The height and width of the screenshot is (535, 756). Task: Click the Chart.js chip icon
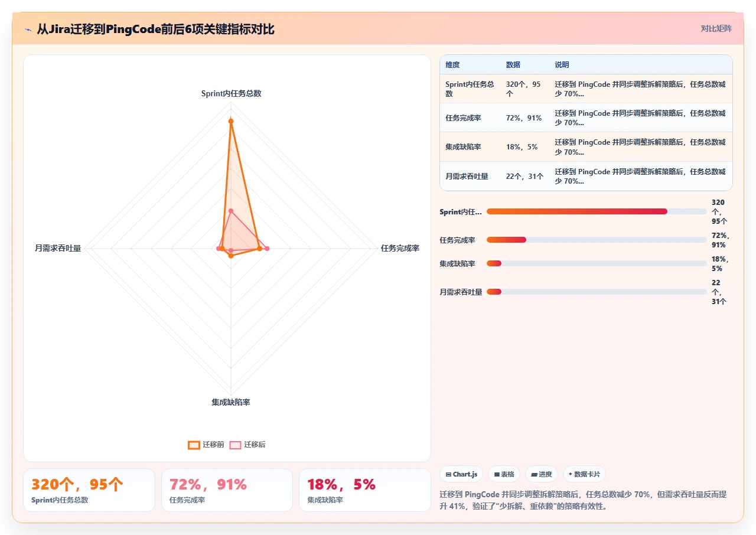(x=449, y=474)
